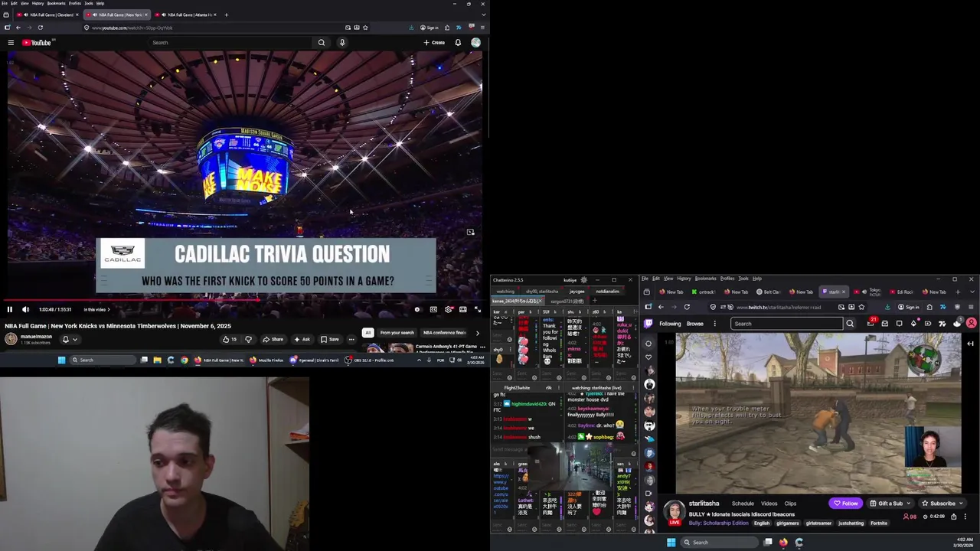Open starlitasha's Schedule tab
Screen dimensions: 980x551
pyautogui.click(x=743, y=504)
